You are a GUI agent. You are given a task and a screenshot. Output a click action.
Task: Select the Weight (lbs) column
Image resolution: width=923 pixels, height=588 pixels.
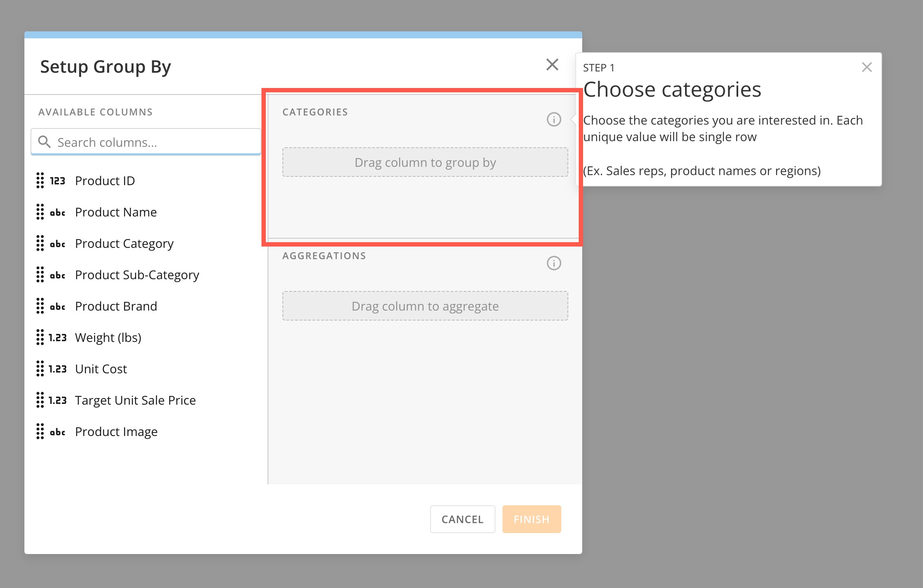(108, 338)
